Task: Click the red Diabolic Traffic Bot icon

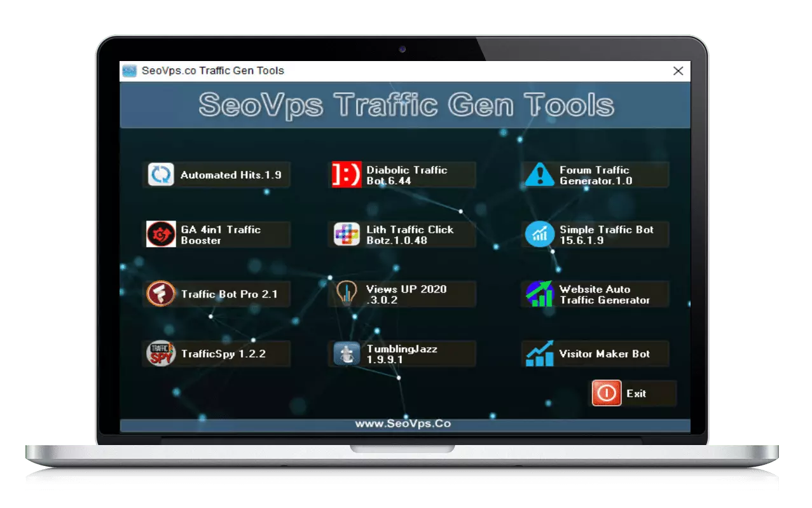Action: click(x=347, y=174)
